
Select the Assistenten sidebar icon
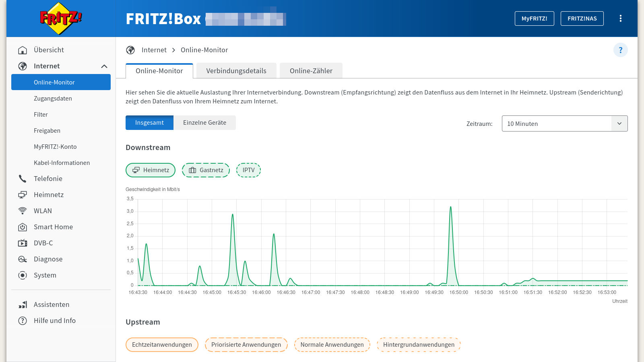[x=23, y=304]
